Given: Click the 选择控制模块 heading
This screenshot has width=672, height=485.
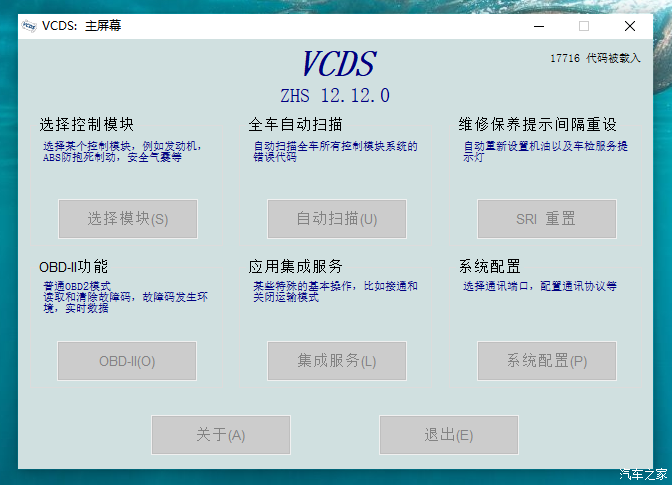Looking at the screenshot, I should [87, 124].
